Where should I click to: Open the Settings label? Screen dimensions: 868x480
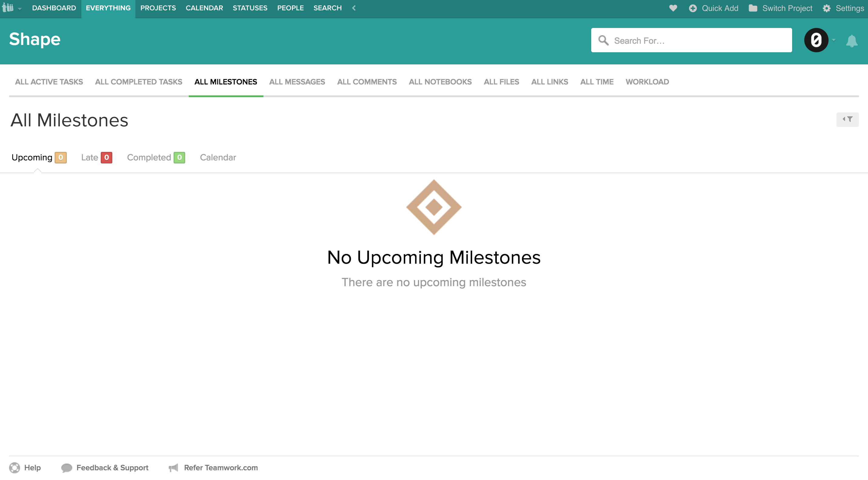pos(850,9)
